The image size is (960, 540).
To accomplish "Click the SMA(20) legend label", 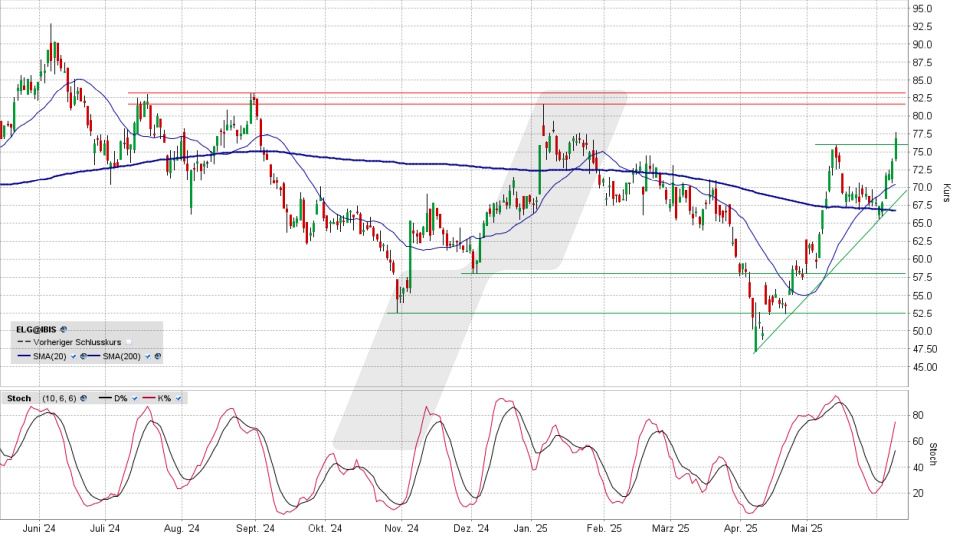I will click(50, 356).
